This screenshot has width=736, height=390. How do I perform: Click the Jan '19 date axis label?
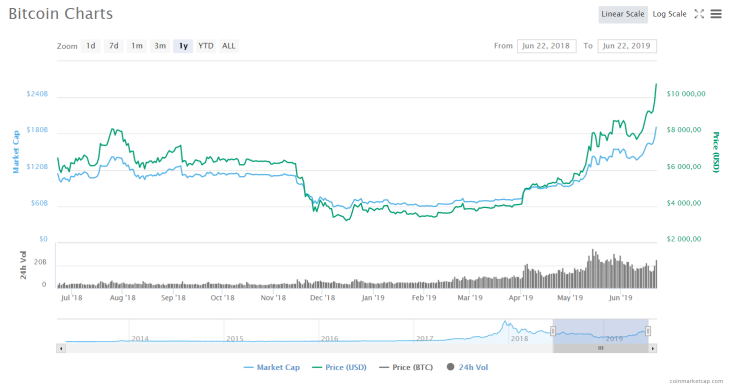pyautogui.click(x=373, y=298)
